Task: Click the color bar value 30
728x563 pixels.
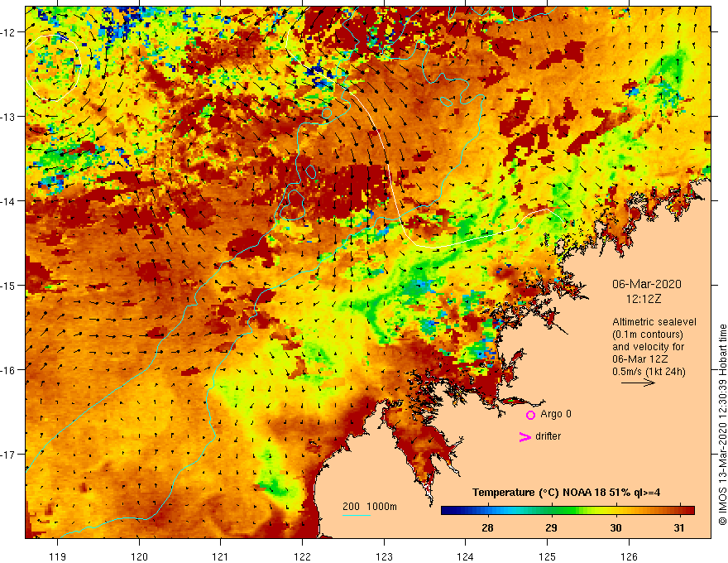Action: 615,527
